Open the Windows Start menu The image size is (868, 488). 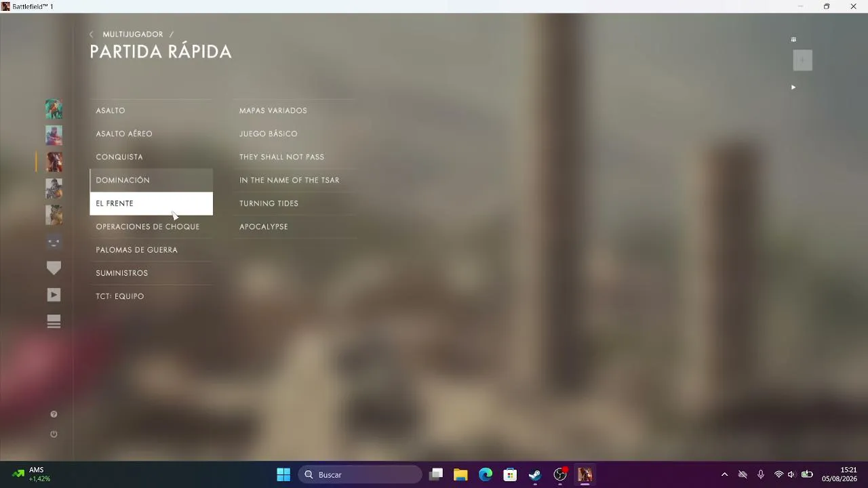point(283,474)
